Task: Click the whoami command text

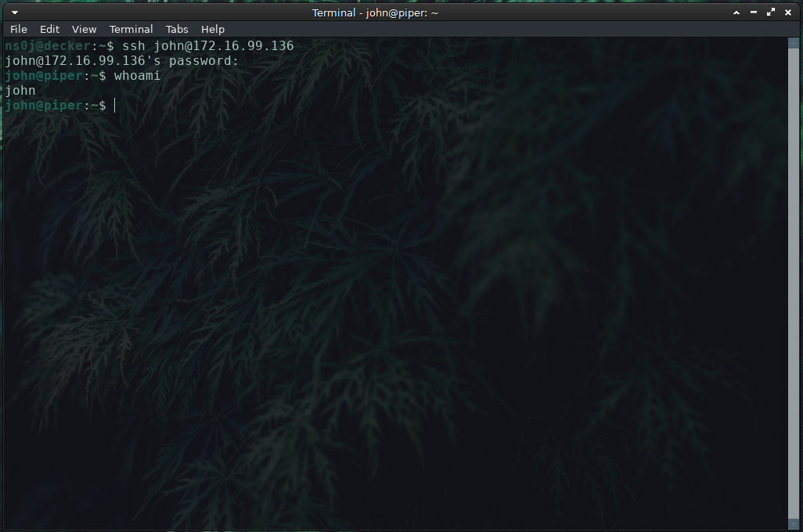Action: point(137,76)
